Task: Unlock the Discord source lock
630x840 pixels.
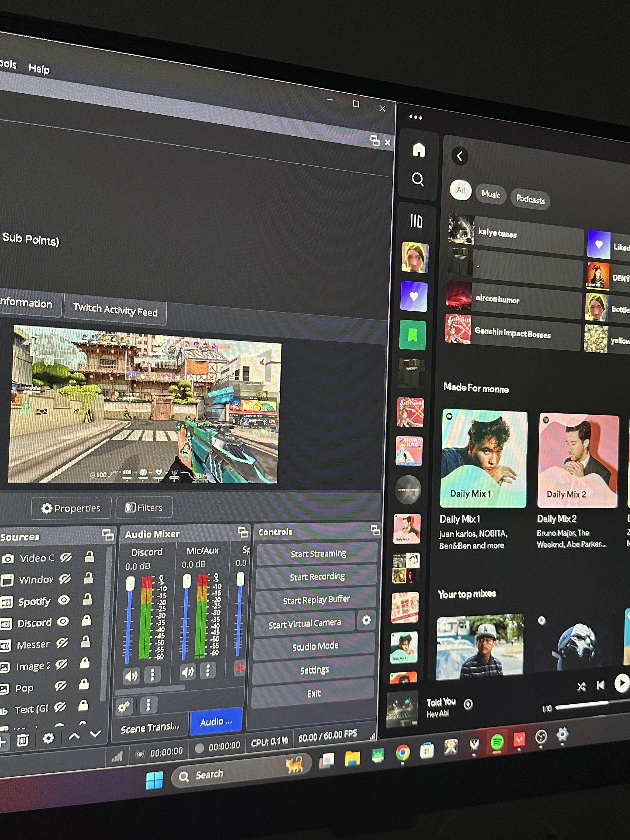Action: click(x=87, y=620)
